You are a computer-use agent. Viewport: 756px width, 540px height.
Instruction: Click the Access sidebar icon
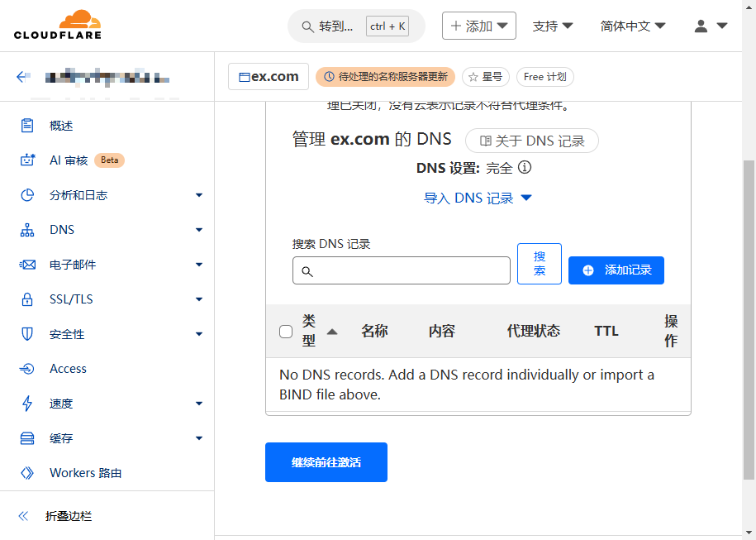pyautogui.click(x=27, y=369)
